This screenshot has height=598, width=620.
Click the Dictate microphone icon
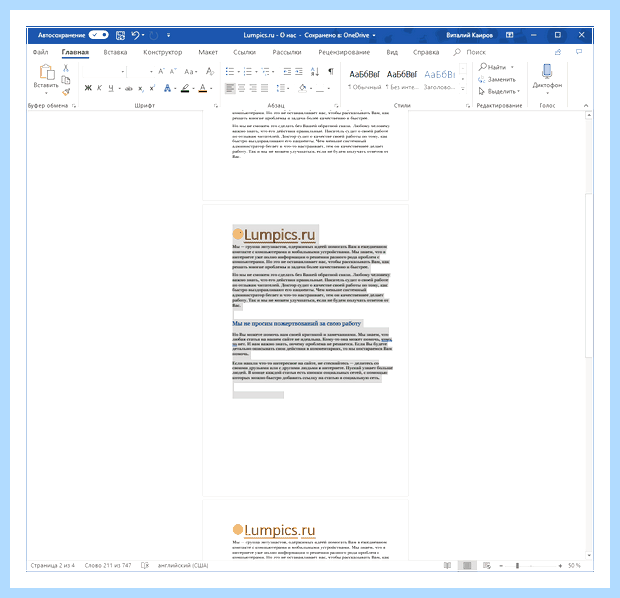tap(547, 71)
